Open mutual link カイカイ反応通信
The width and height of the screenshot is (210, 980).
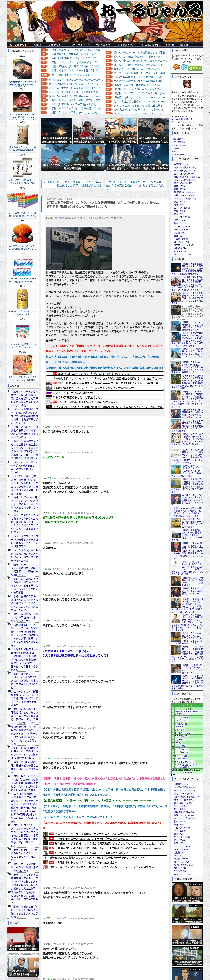click(178, 142)
